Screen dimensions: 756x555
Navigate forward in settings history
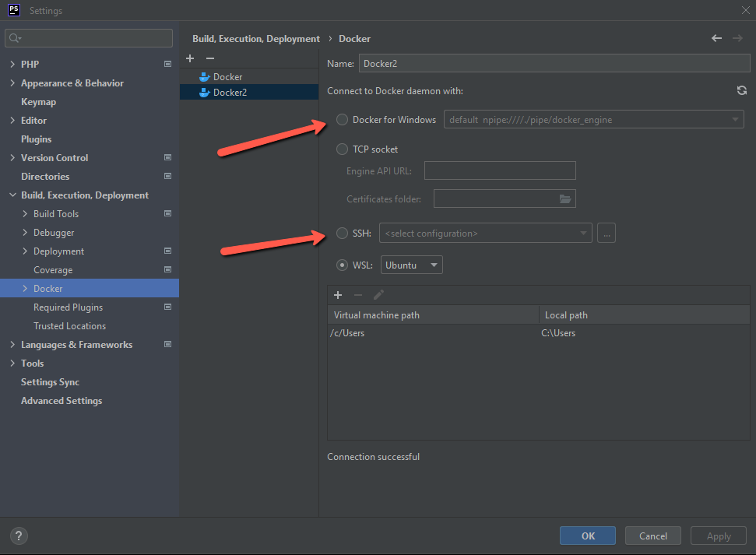point(737,38)
